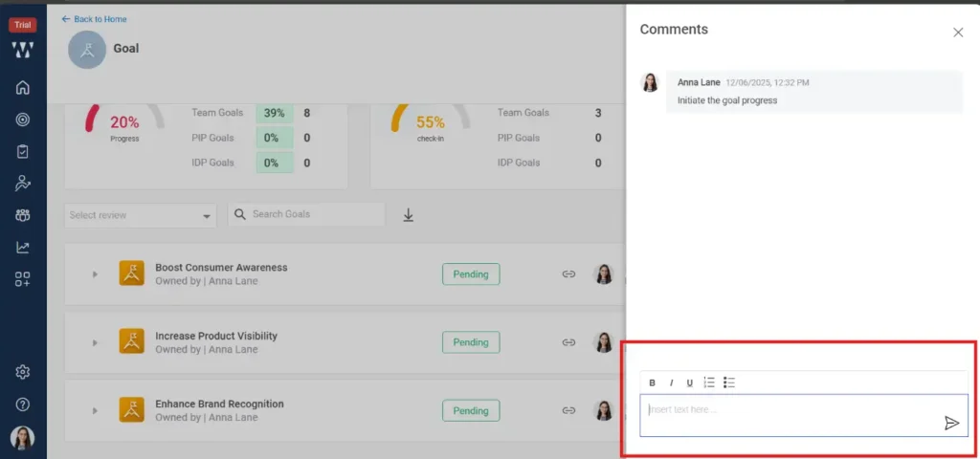Click the red Trial badge
Viewport: 980px width, 459px height.
pos(23,25)
